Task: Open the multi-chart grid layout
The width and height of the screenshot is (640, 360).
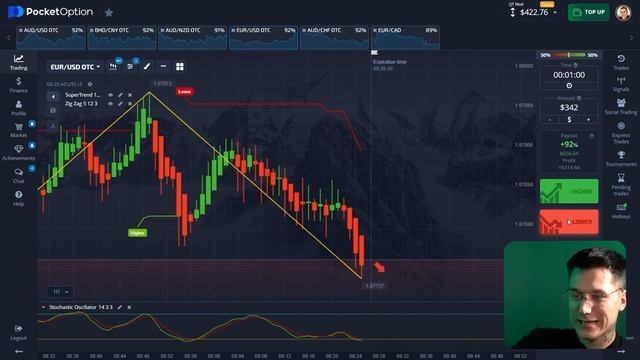Action: [180, 66]
